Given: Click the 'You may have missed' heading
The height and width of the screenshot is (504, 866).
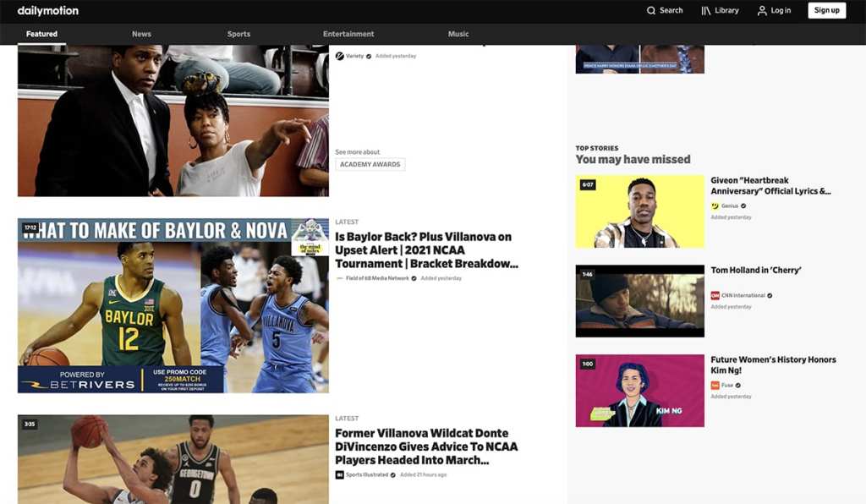Looking at the screenshot, I should [633, 160].
